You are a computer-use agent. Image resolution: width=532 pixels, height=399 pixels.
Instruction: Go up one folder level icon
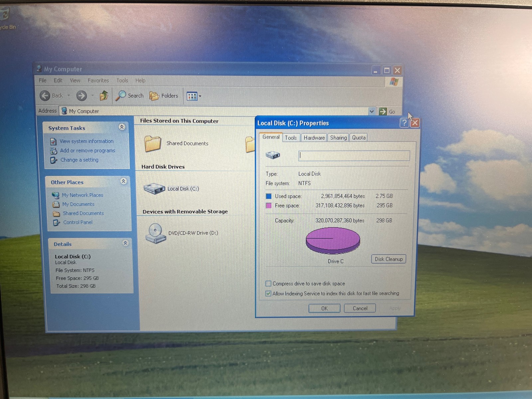104,96
